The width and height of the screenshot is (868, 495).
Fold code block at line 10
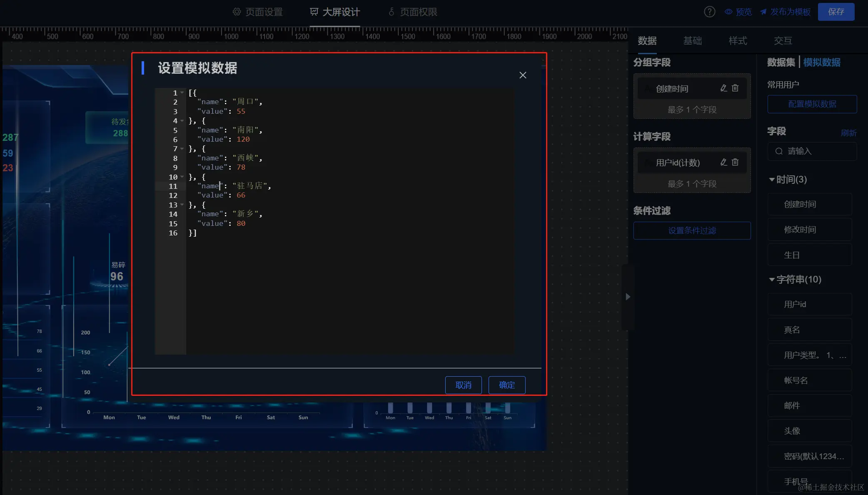pyautogui.click(x=182, y=177)
